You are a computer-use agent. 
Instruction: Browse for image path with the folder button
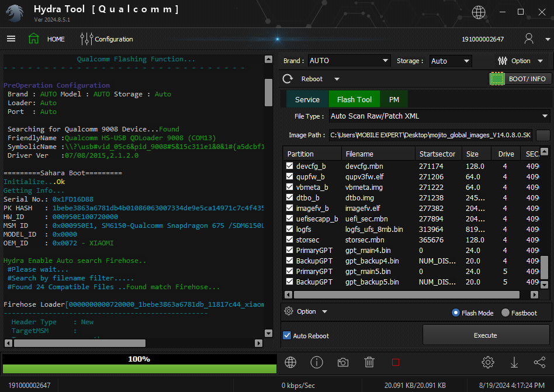543,135
